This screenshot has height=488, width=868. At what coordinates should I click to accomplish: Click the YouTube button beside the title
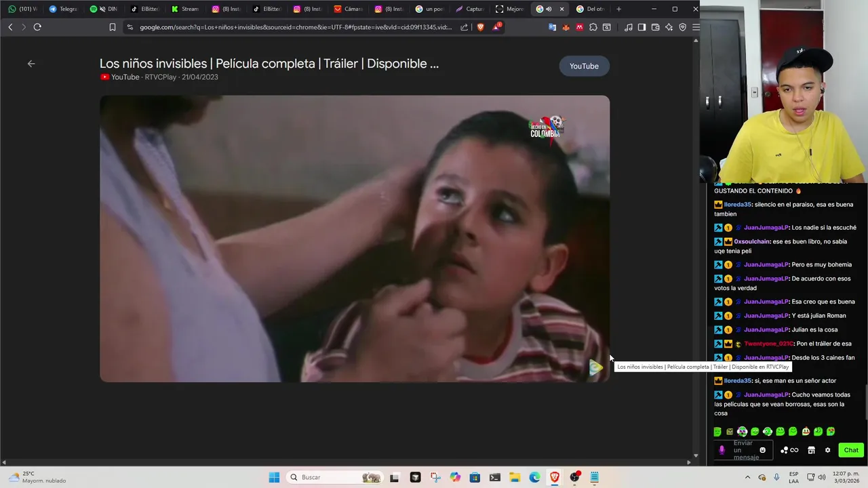click(584, 66)
